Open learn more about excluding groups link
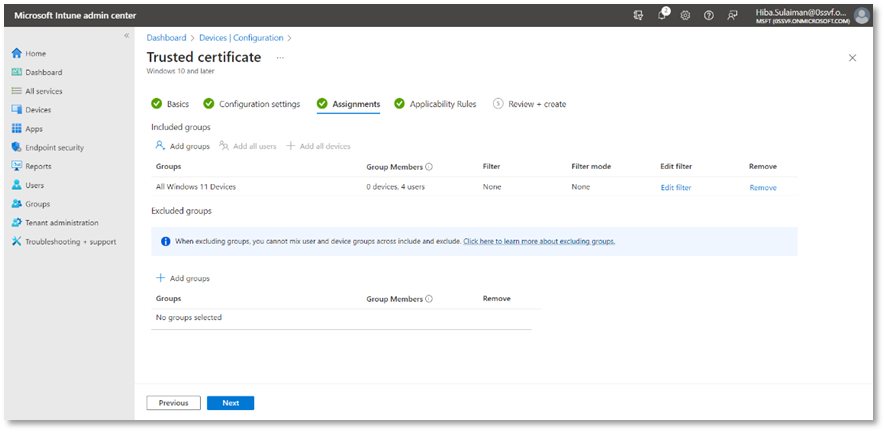Image resolution: width=885 pixels, height=432 pixels. pyautogui.click(x=539, y=241)
